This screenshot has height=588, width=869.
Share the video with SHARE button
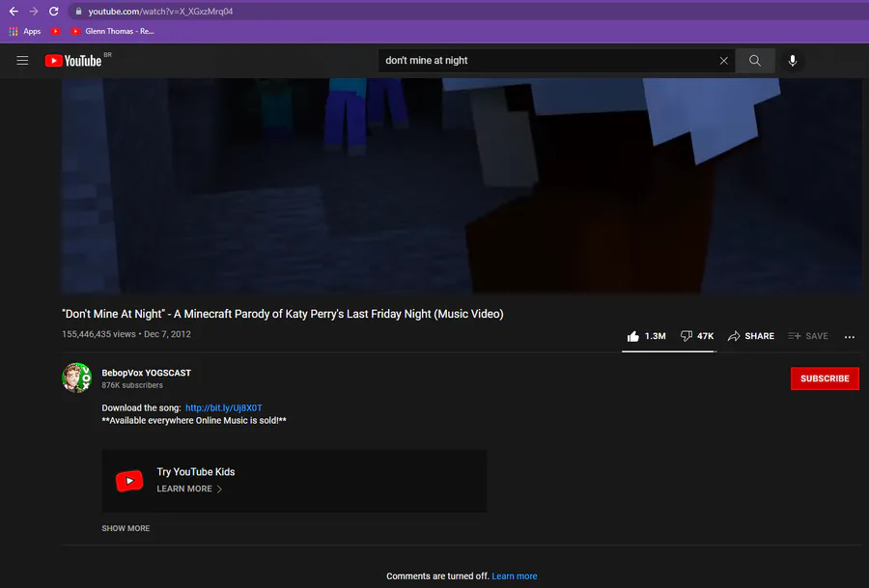[751, 336]
